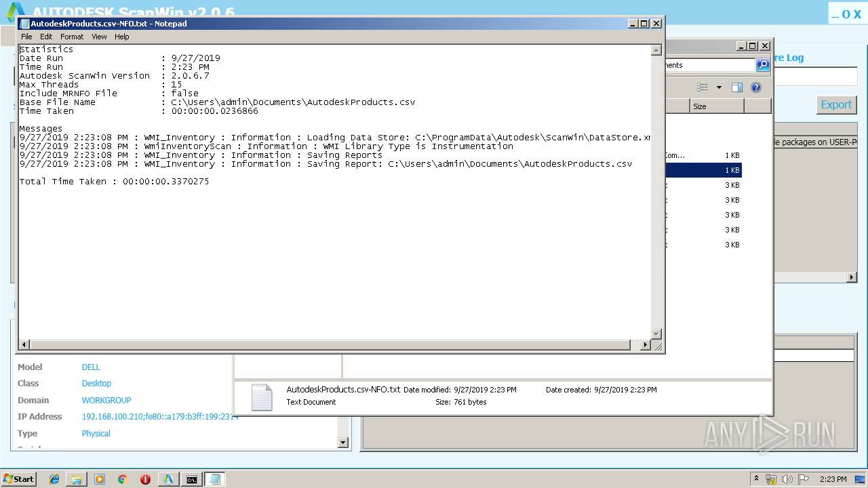868x488 pixels.
Task: Click Notepad vertical scrollbar down arrow
Action: [656, 333]
